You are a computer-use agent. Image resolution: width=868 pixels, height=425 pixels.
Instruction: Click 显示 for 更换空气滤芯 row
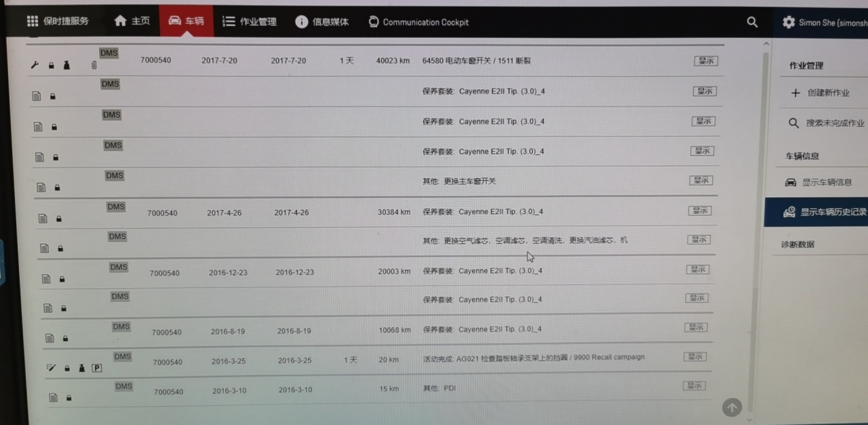tap(698, 239)
